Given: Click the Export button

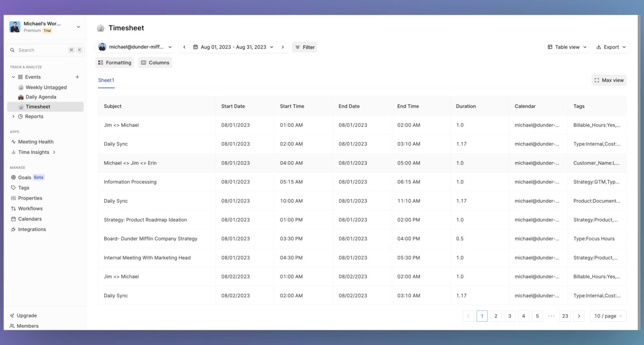Looking at the screenshot, I should click(x=611, y=47).
